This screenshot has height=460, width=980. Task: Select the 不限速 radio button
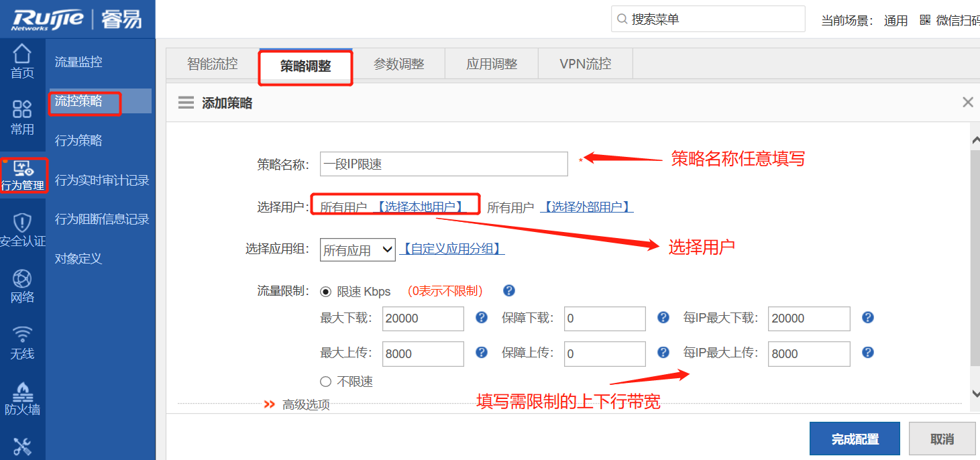click(x=326, y=382)
